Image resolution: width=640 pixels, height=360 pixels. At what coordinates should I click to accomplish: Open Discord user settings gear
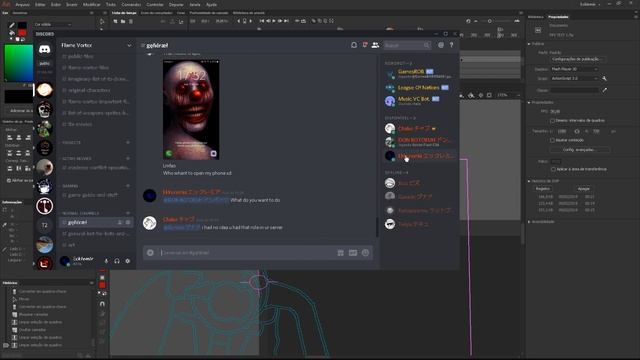(128, 261)
